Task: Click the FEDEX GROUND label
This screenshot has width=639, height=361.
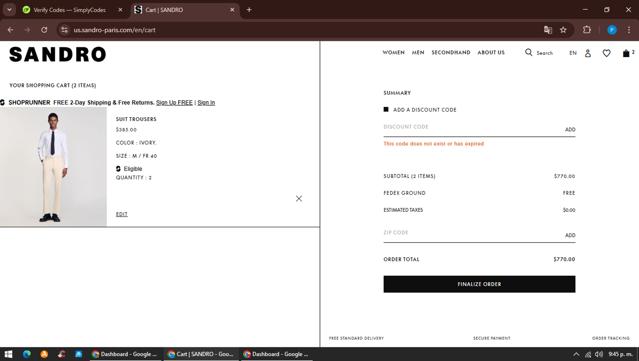Action: pos(404,193)
